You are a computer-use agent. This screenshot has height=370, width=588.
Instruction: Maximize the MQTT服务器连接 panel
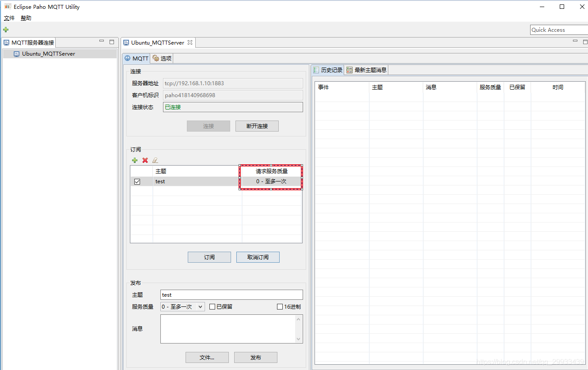click(x=112, y=42)
